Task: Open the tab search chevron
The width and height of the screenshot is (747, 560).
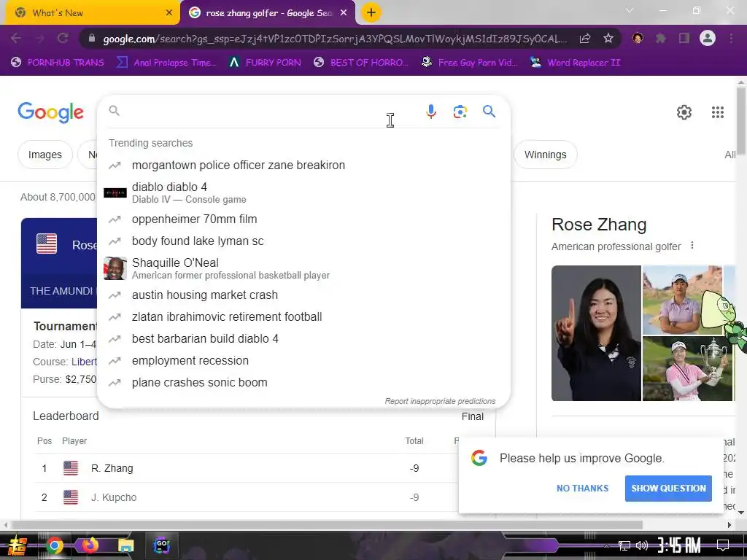Action: click(x=630, y=10)
